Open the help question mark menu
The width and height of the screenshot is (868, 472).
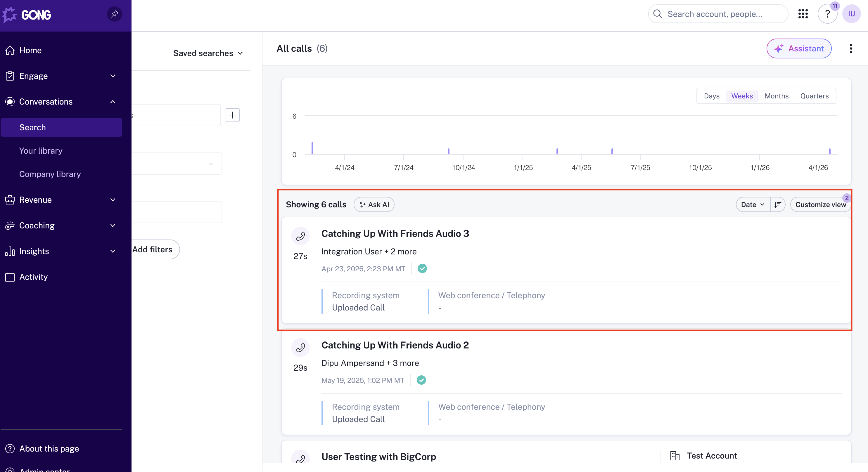pos(827,14)
